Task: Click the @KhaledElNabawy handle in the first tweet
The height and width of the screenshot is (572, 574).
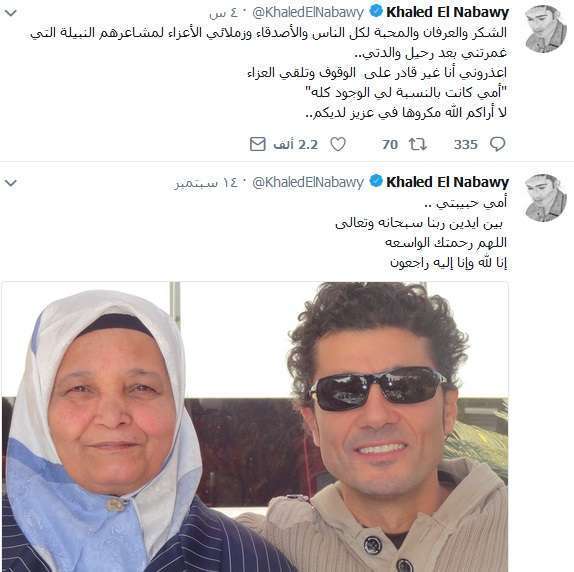Action: pos(308,13)
